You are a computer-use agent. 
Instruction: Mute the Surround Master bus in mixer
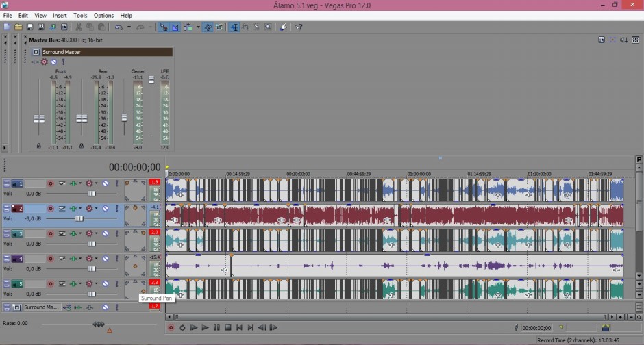54,62
